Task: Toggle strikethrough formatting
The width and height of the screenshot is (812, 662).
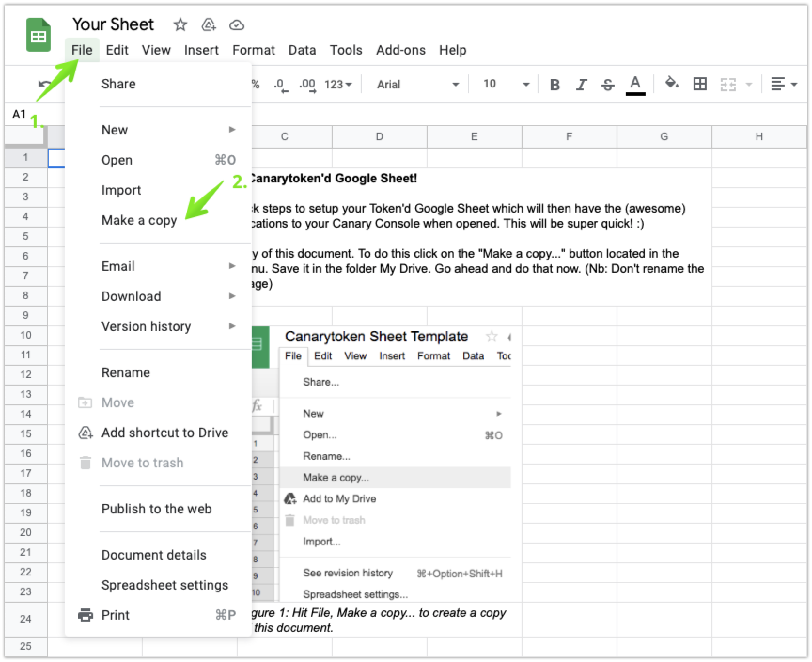Action: [608, 85]
